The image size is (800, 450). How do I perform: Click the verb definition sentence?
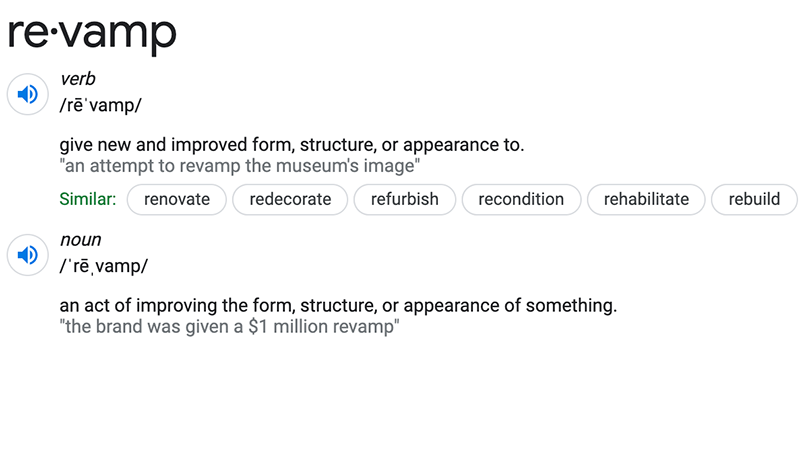(292, 145)
